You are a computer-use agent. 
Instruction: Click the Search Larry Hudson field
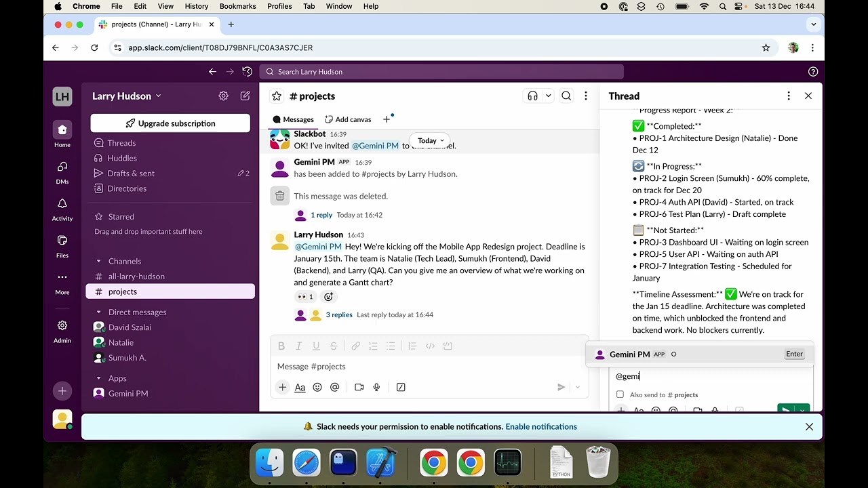click(x=441, y=72)
